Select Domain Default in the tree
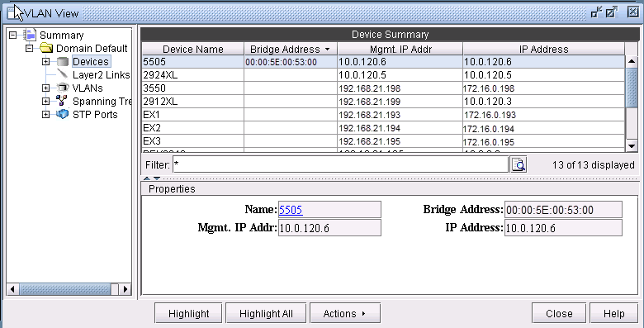 pyautogui.click(x=92, y=49)
